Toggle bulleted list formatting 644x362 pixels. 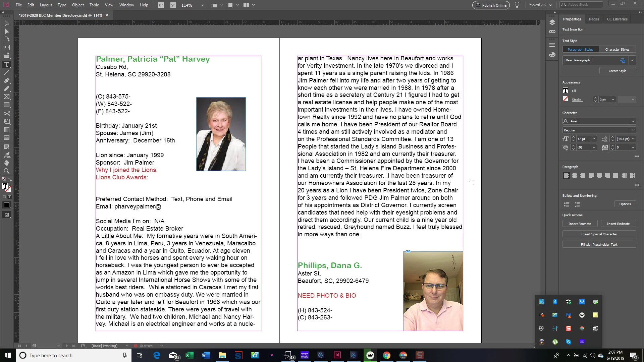(567, 204)
